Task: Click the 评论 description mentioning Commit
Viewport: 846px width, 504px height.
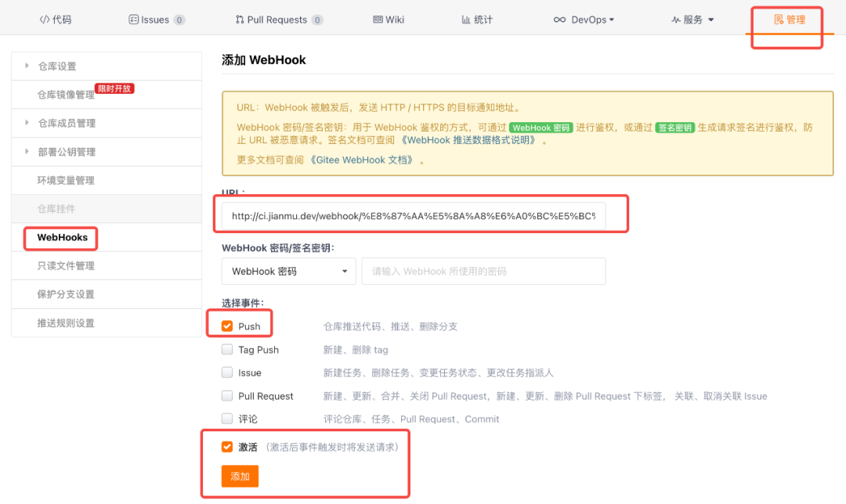Action: pyautogui.click(x=411, y=419)
